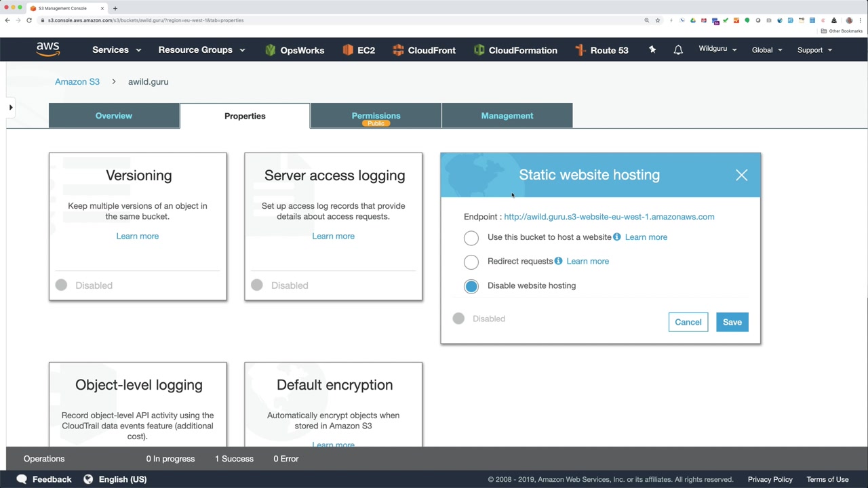This screenshot has height=488, width=868.
Task: Cancel the static website hosting changes
Action: [x=688, y=322]
